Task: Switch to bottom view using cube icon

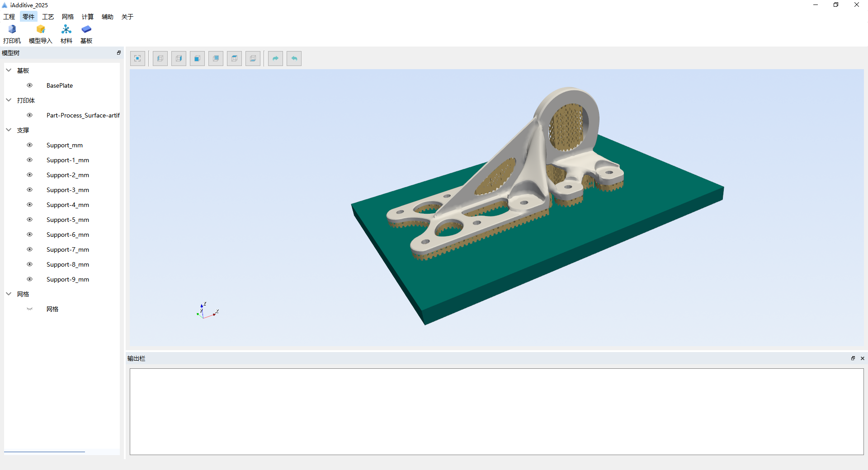Action: (253, 58)
